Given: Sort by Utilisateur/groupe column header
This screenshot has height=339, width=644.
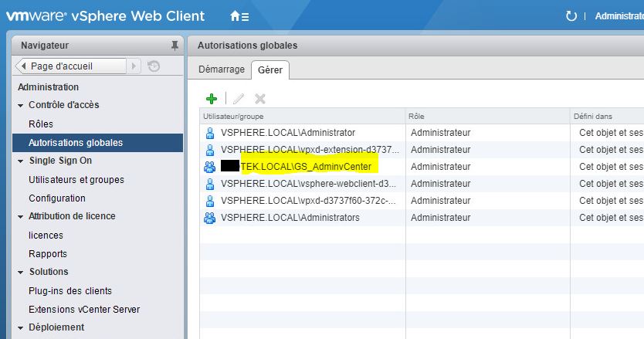Looking at the screenshot, I should pos(302,117).
